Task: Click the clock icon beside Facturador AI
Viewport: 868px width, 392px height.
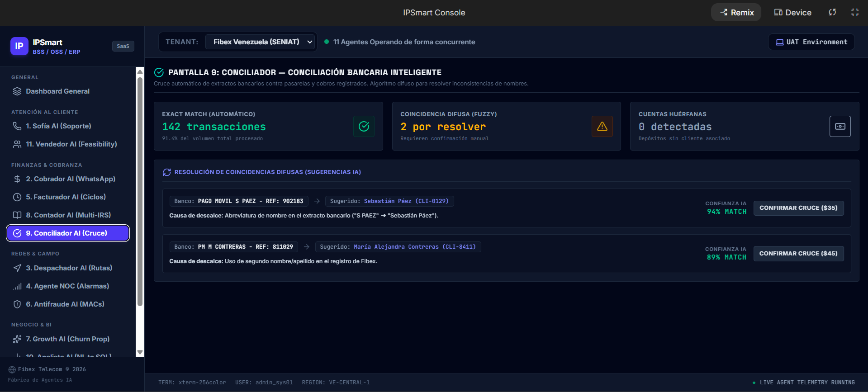Action: 17,197
